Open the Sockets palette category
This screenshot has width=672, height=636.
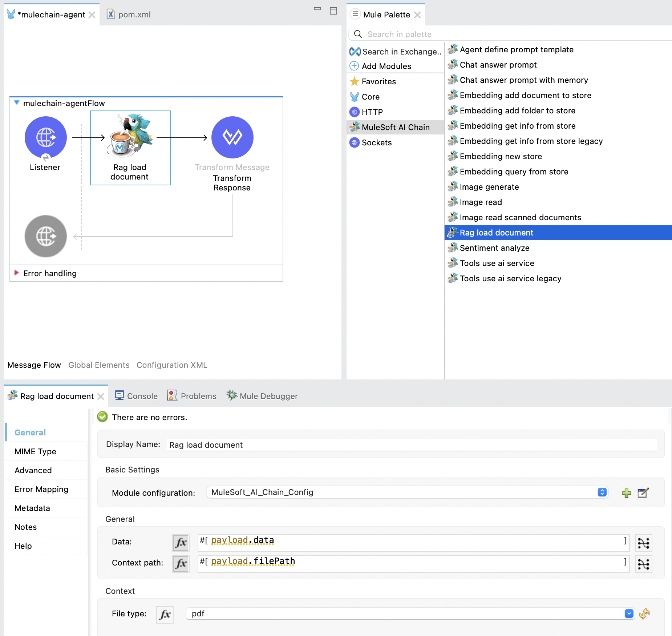(x=371, y=142)
